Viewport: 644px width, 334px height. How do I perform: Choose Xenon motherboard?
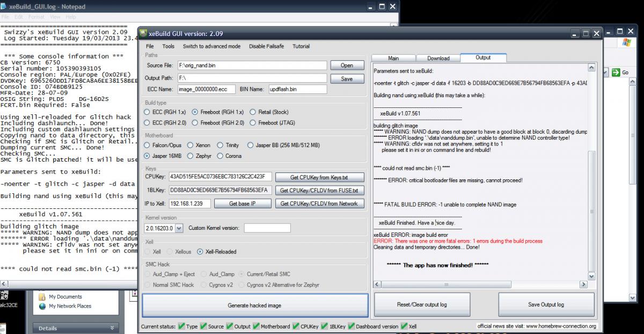point(189,145)
